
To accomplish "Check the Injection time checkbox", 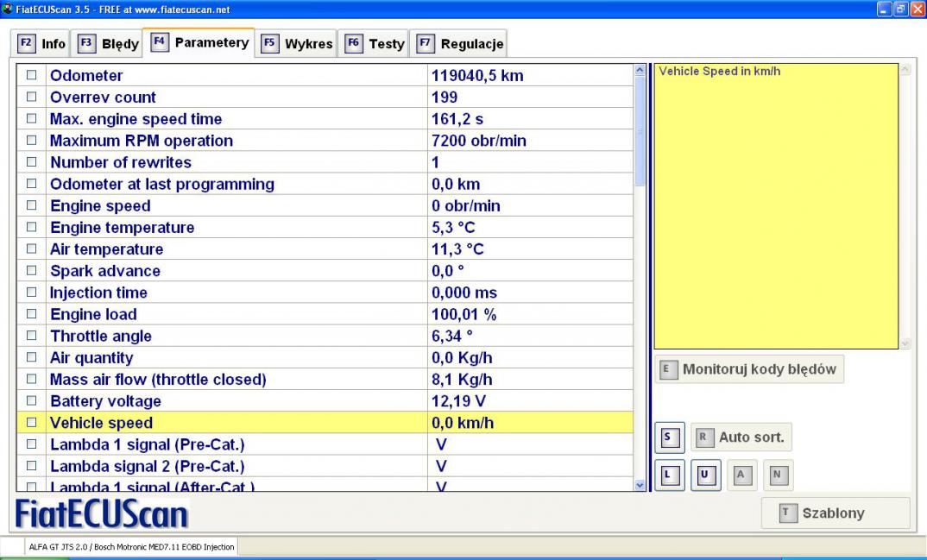I will tap(31, 293).
